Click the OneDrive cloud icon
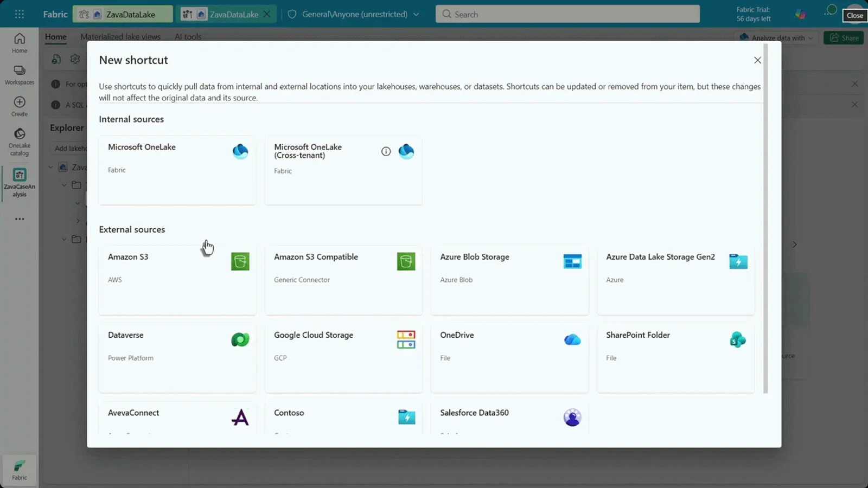Viewport: 868px width, 488px height. tap(572, 339)
